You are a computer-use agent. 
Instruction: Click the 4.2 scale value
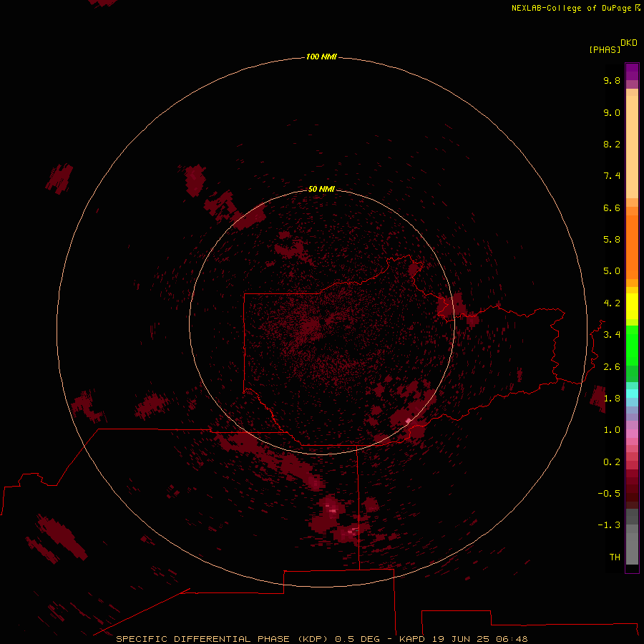tap(612, 303)
